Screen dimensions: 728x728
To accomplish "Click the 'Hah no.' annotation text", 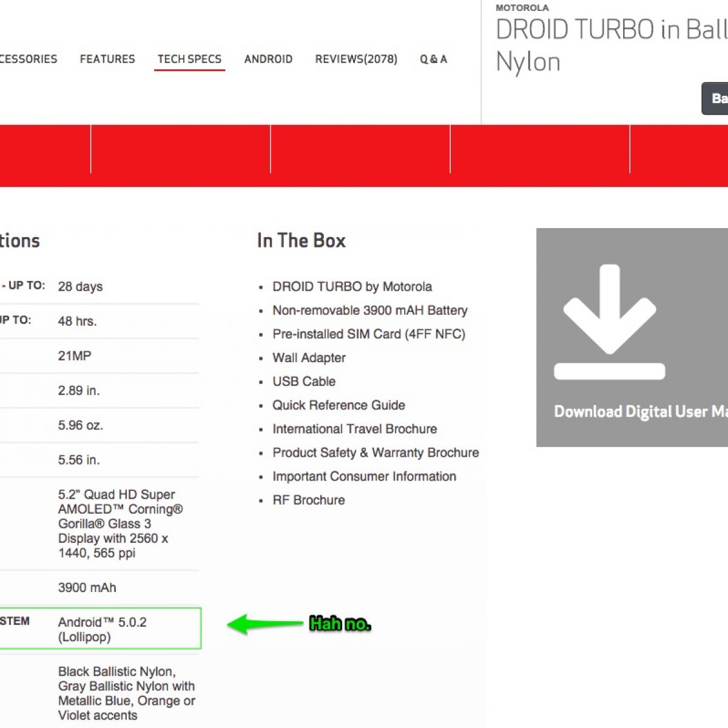I will click(340, 624).
